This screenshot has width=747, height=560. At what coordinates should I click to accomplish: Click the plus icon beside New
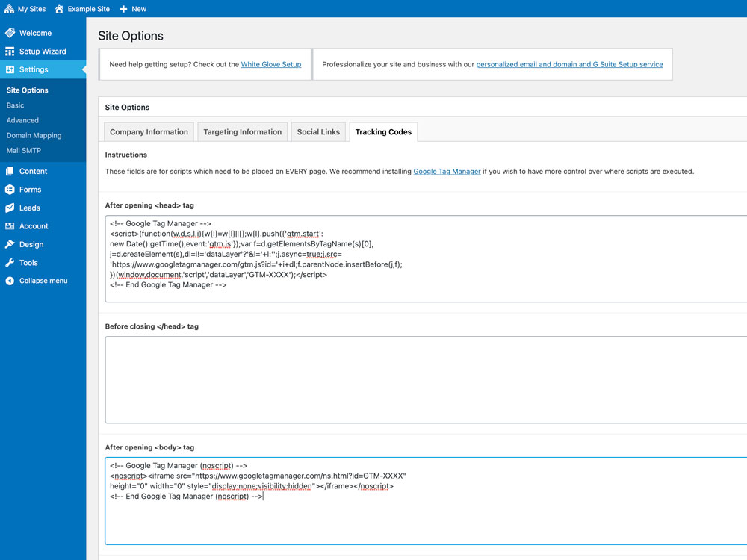[x=123, y=8]
